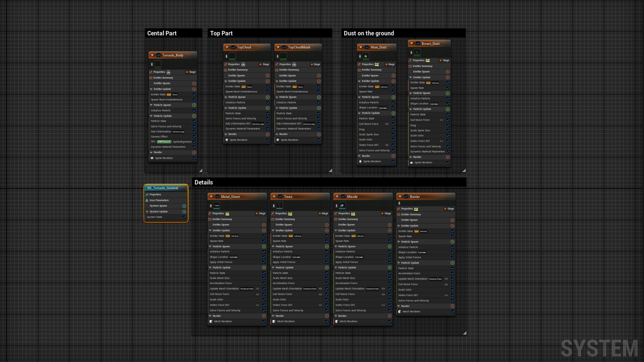This screenshot has width=644, height=362.
Task: Toggle Camera Offset module in Tornado_Body
Action: tap(194, 137)
